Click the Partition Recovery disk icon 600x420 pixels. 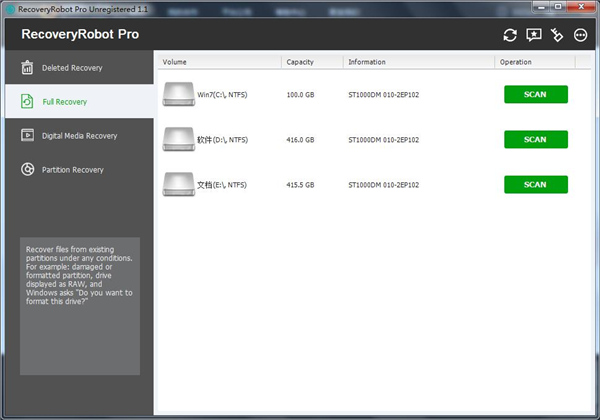coord(28,169)
